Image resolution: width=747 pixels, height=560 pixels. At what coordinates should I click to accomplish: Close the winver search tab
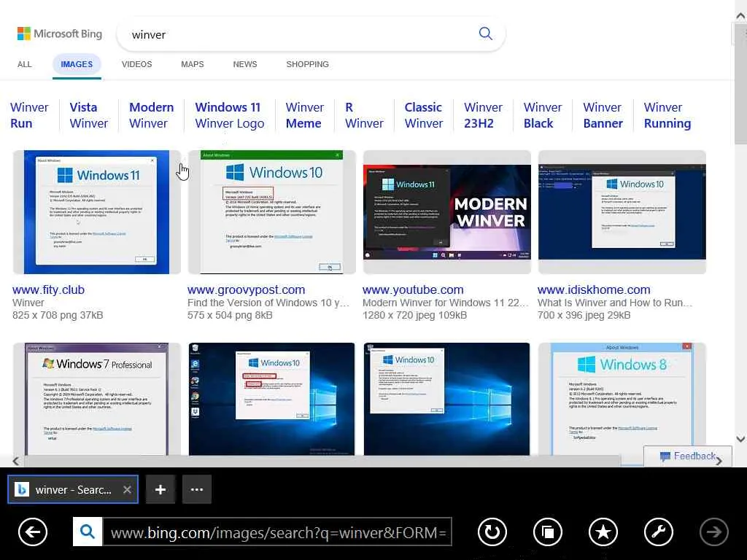(x=127, y=489)
